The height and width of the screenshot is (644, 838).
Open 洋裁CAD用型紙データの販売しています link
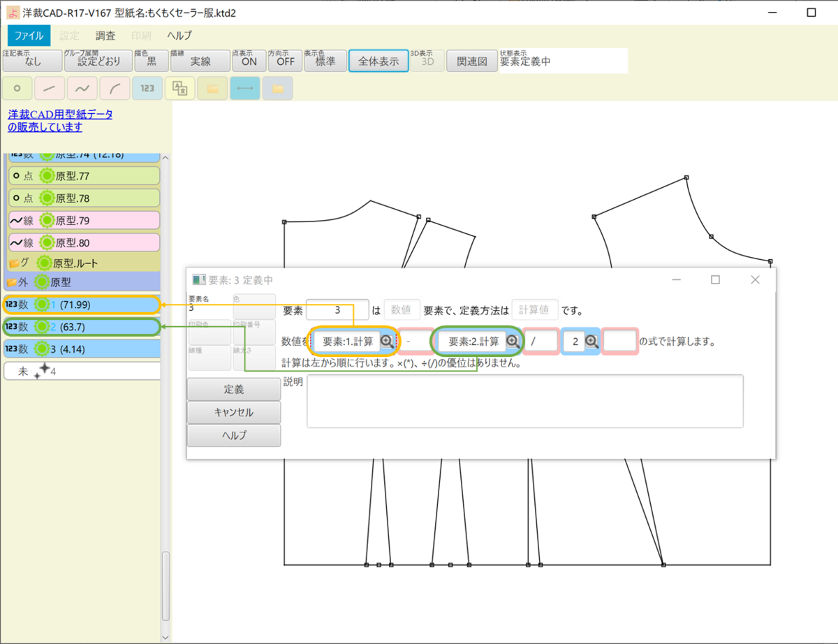(60, 120)
